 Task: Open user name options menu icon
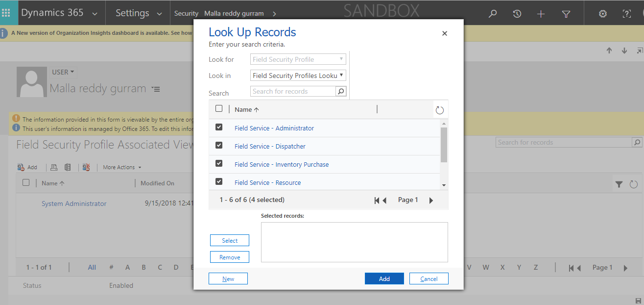[x=156, y=89]
